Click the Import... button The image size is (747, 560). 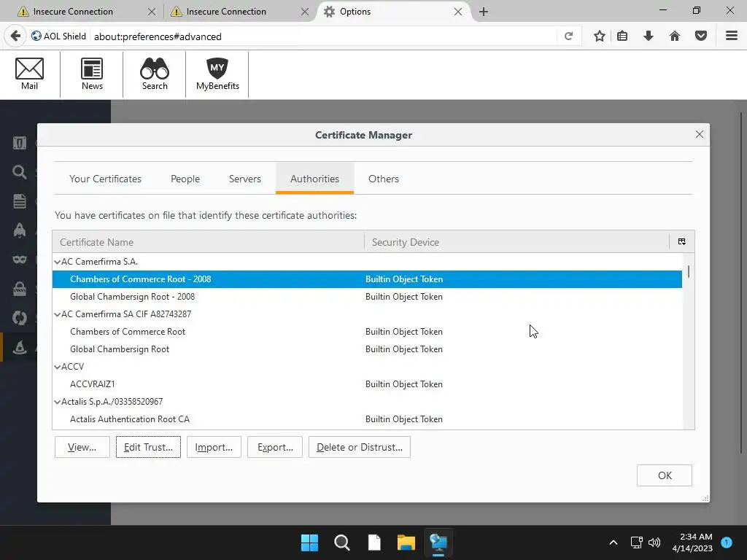214,447
